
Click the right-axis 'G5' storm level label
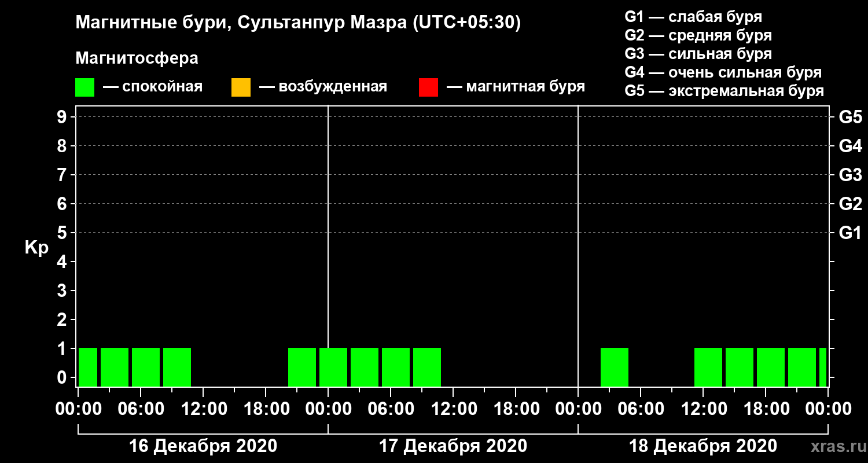point(850,117)
